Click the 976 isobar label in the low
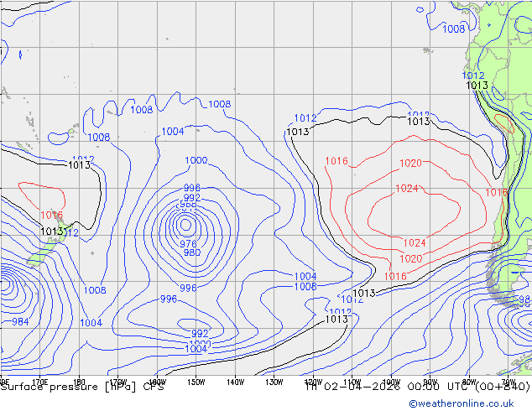532x411 pixels. click(x=188, y=243)
